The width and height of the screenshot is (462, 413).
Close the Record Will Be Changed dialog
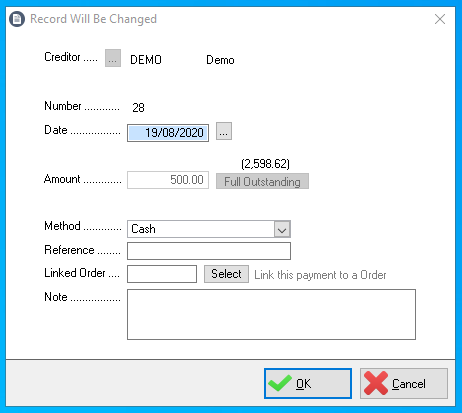tap(440, 19)
